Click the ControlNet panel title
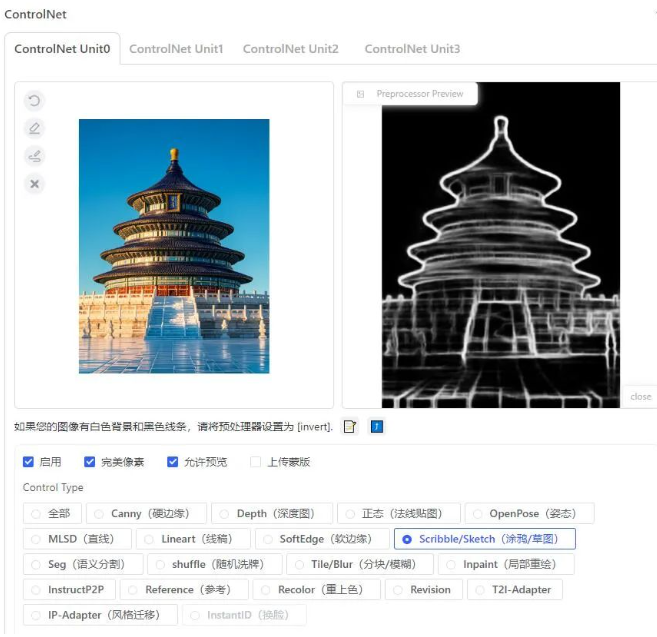Image resolution: width=657 pixels, height=637 pixels. pos(35,14)
